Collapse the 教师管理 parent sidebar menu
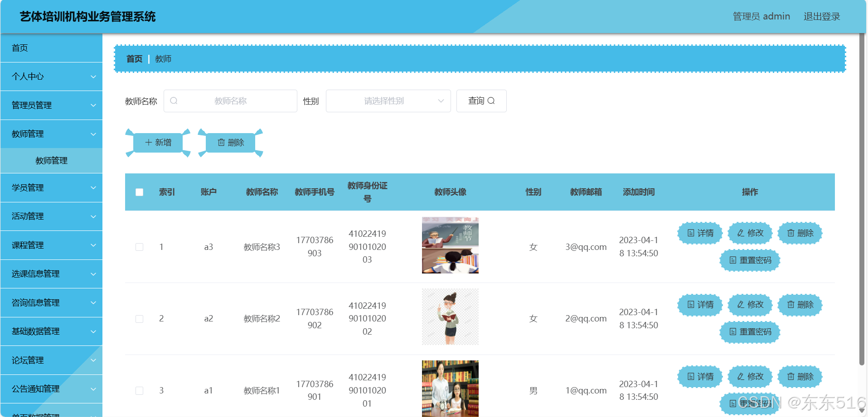The width and height of the screenshot is (868, 417). (51, 134)
